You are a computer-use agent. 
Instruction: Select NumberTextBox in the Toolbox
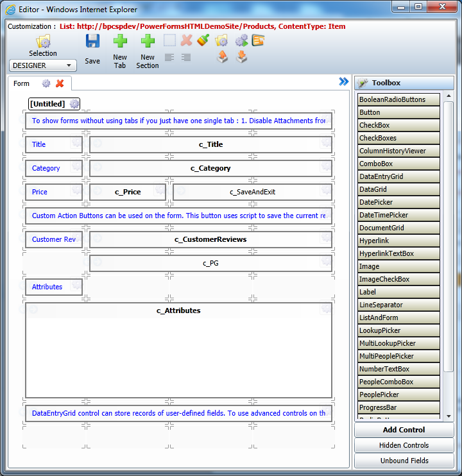tap(399, 369)
